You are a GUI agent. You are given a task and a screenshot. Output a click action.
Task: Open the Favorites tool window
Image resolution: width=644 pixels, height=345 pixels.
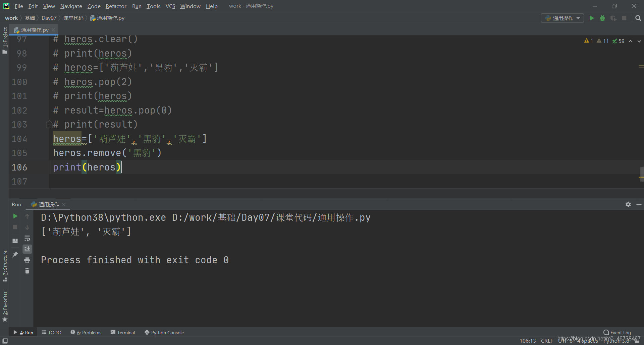5,306
